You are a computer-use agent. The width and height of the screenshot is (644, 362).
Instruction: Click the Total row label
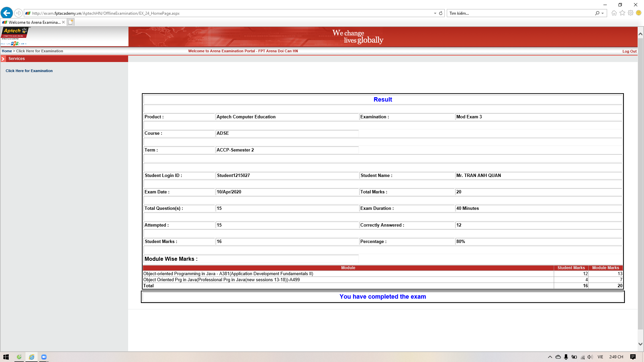point(148,286)
